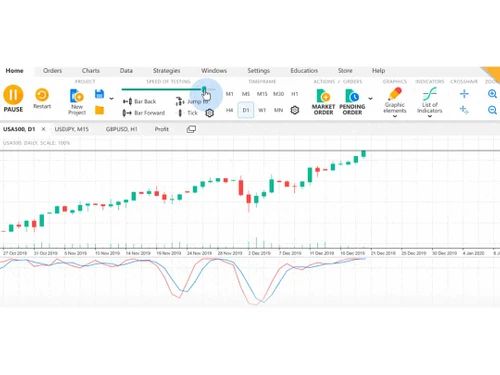500x375 pixels.
Task: Select the M30 timeframe
Action: [278, 94]
